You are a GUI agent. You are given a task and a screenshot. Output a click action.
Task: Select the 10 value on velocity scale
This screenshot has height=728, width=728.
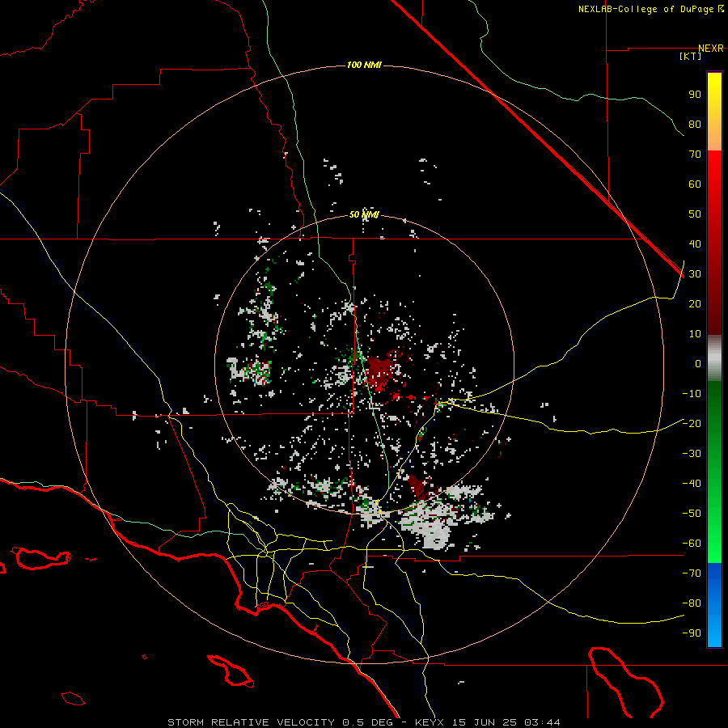[695, 334]
